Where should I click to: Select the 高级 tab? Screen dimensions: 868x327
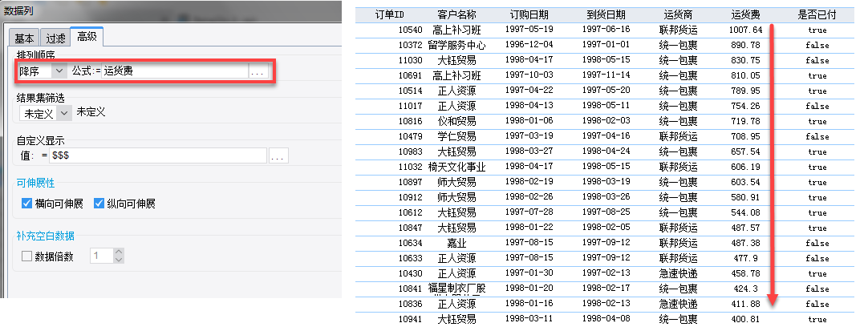(x=87, y=37)
